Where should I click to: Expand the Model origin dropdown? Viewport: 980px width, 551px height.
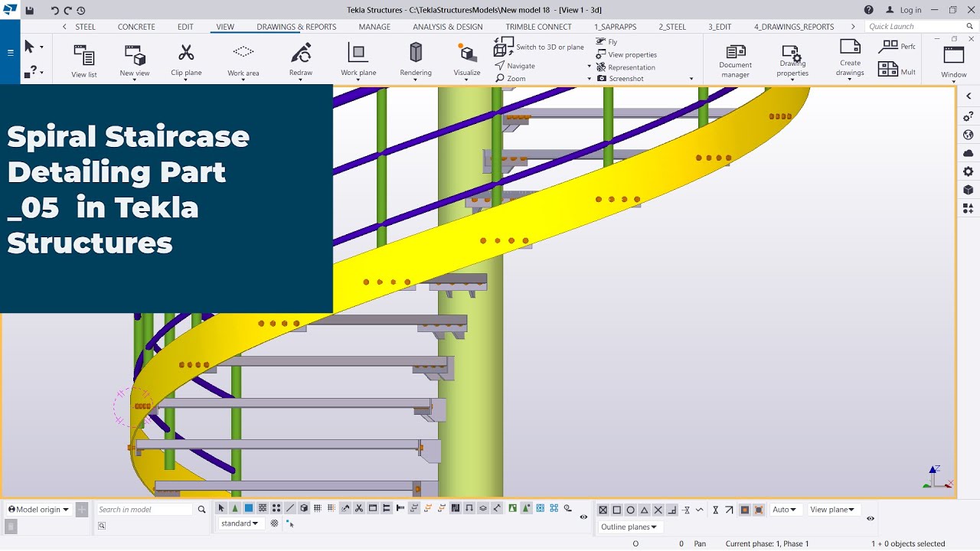(38, 510)
